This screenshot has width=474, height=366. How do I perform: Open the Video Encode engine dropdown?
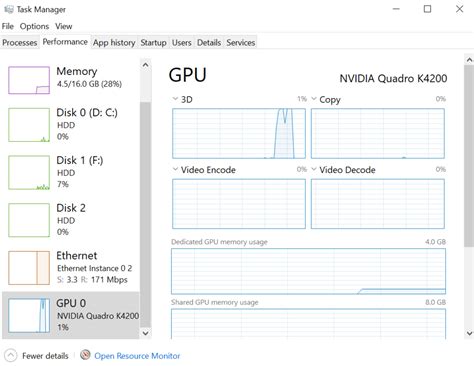(x=175, y=169)
